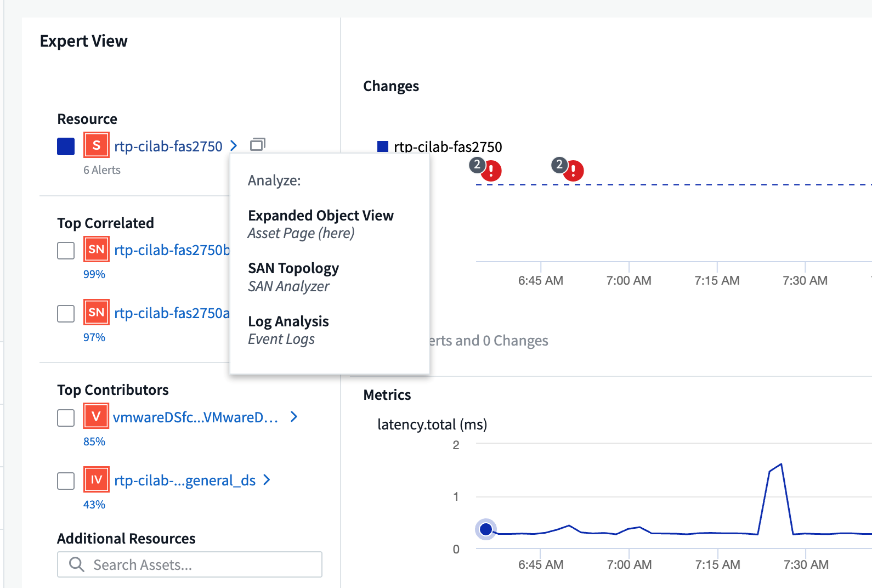Click the SN icon for rtp-cilab-fas2750a

pos(96,313)
